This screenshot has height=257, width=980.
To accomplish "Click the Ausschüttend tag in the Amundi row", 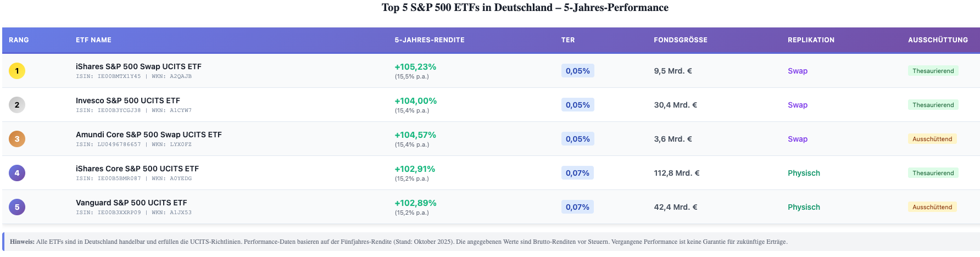I will pyautogui.click(x=932, y=139).
